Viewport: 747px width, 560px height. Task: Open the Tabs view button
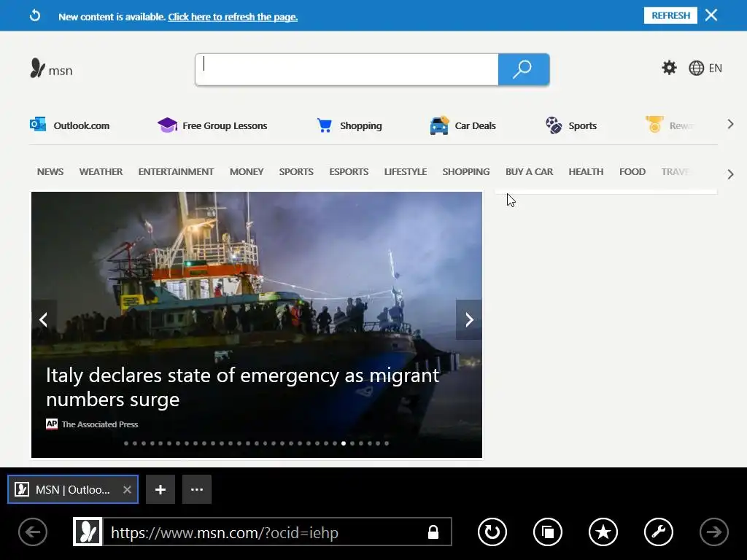tap(548, 532)
